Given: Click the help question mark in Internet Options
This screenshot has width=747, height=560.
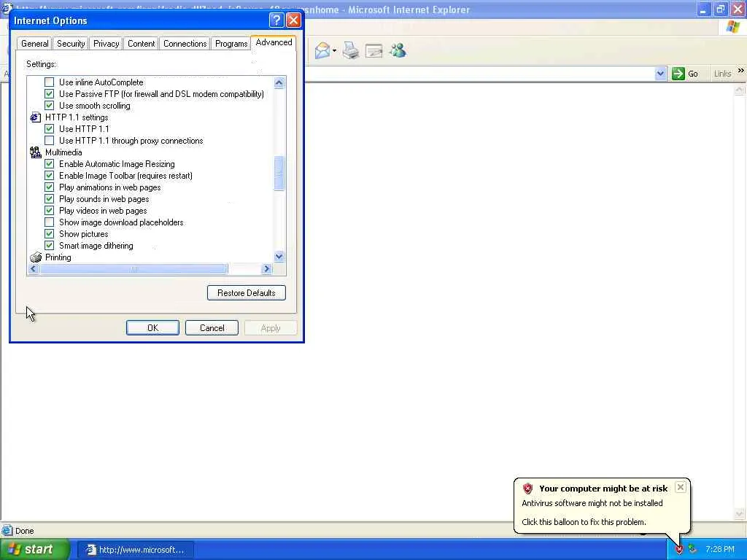Looking at the screenshot, I should [x=276, y=20].
